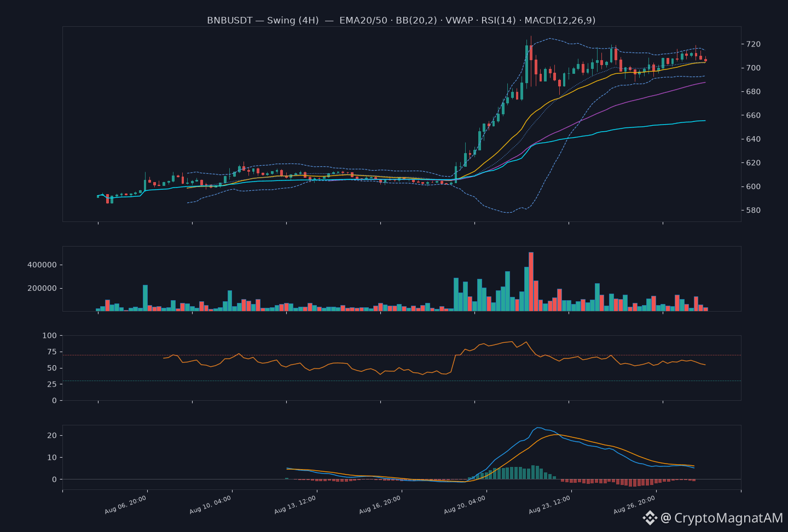Click the 10 label on the MACD axis
The height and width of the screenshot is (532, 788).
click(52, 457)
